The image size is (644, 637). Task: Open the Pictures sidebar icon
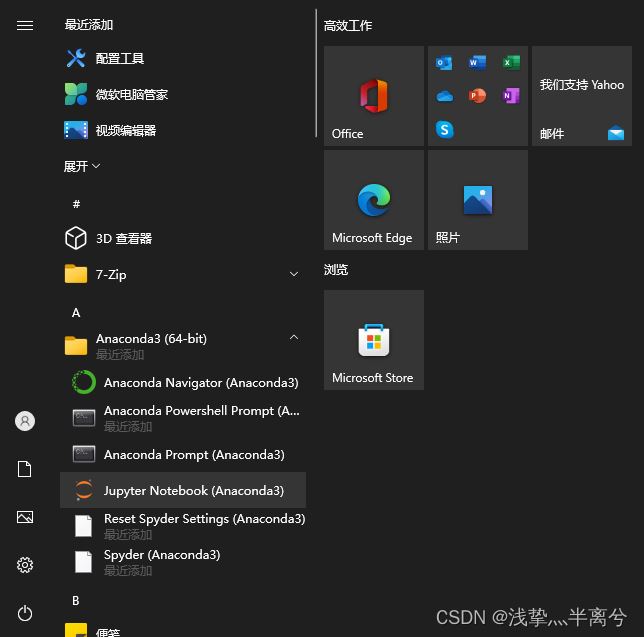click(25, 517)
